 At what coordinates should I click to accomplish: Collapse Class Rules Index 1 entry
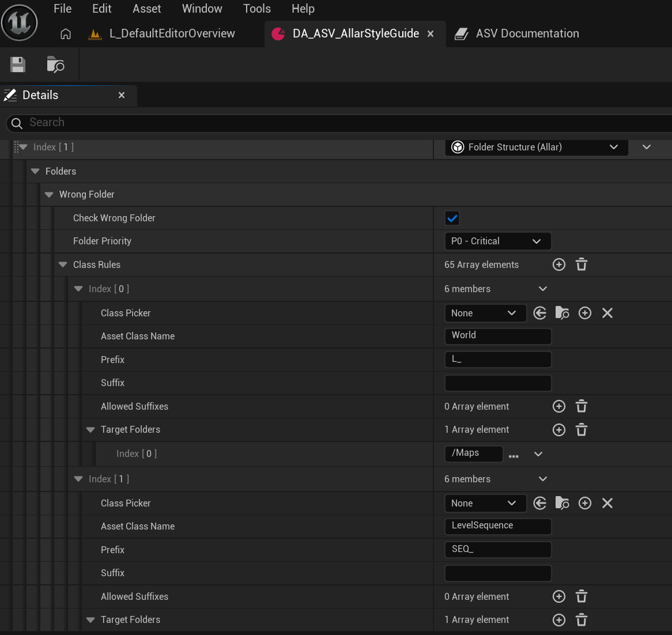pos(78,479)
